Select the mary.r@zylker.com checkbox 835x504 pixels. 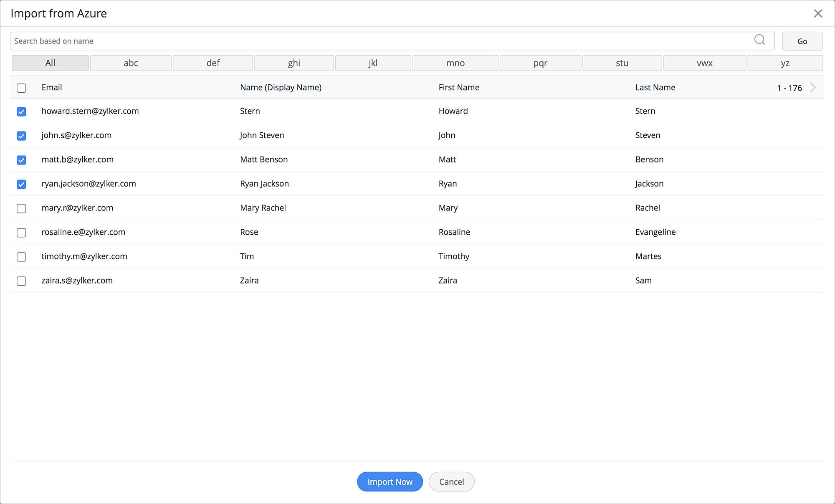(21, 208)
